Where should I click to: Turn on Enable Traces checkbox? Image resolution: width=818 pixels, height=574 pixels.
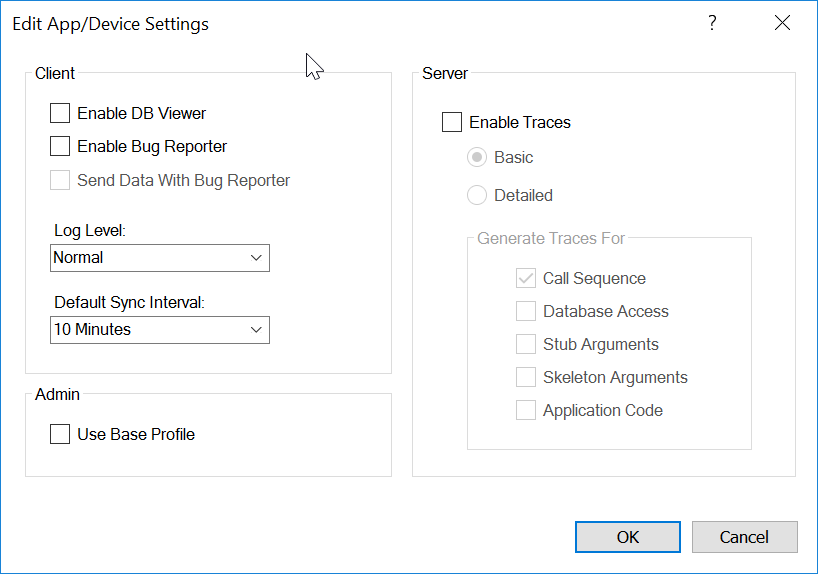(x=452, y=123)
